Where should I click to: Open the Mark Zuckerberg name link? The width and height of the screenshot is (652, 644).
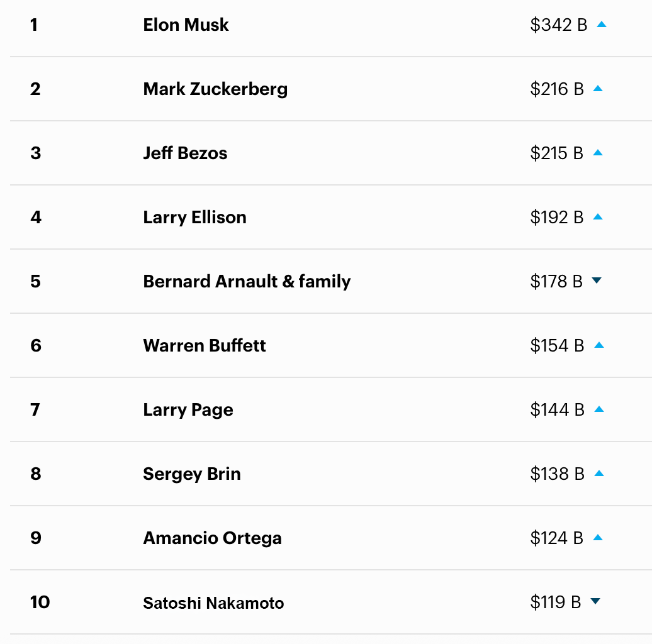tap(215, 89)
